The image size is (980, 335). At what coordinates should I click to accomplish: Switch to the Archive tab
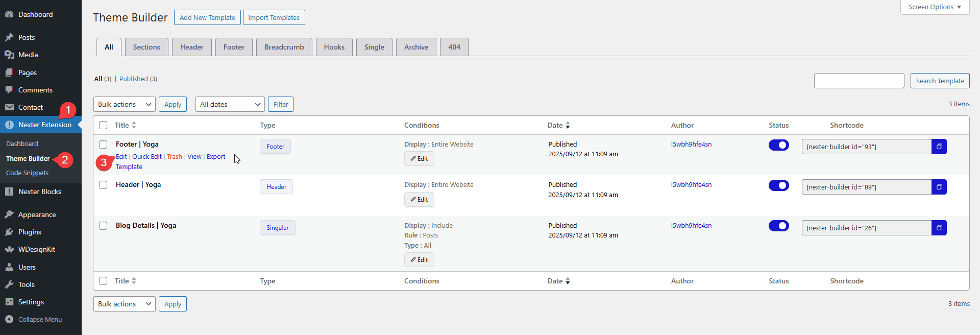tap(416, 47)
